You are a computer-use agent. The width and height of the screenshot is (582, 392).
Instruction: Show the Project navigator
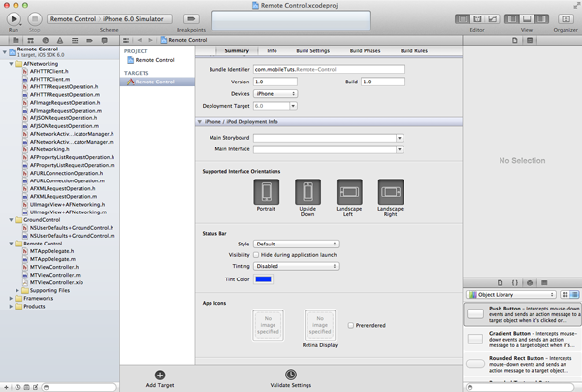click(16, 40)
